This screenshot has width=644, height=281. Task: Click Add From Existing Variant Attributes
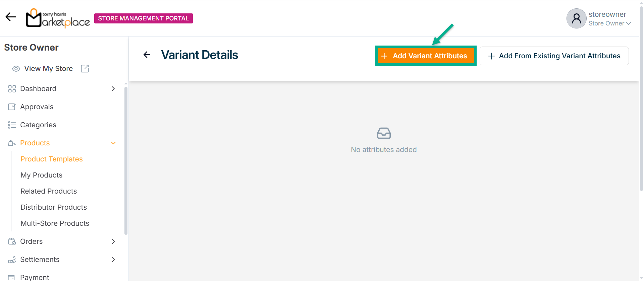[x=554, y=56]
